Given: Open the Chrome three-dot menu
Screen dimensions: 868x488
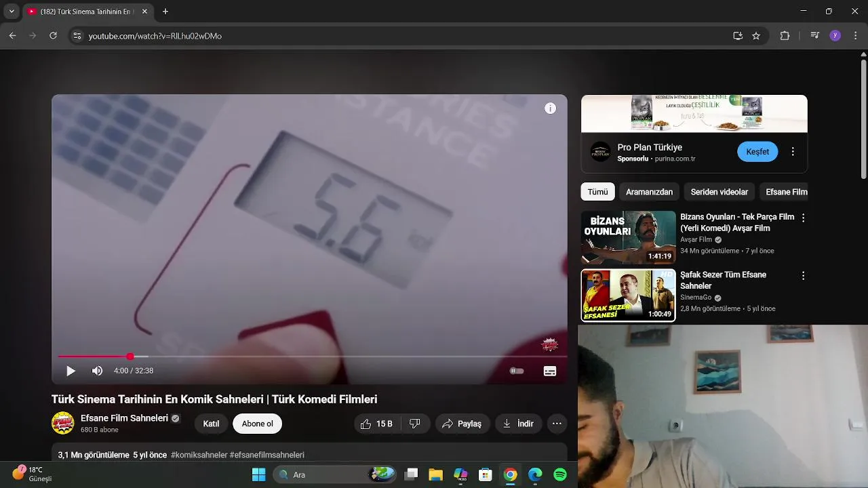Looking at the screenshot, I should tap(856, 36).
